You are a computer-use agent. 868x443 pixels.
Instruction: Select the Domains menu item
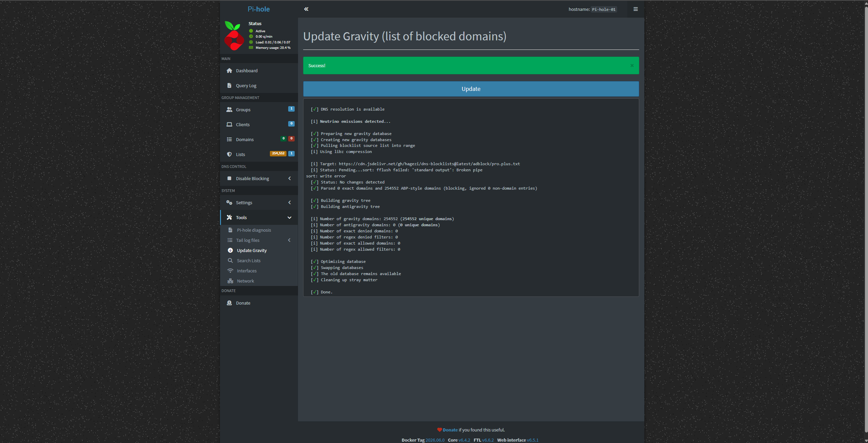(259, 139)
